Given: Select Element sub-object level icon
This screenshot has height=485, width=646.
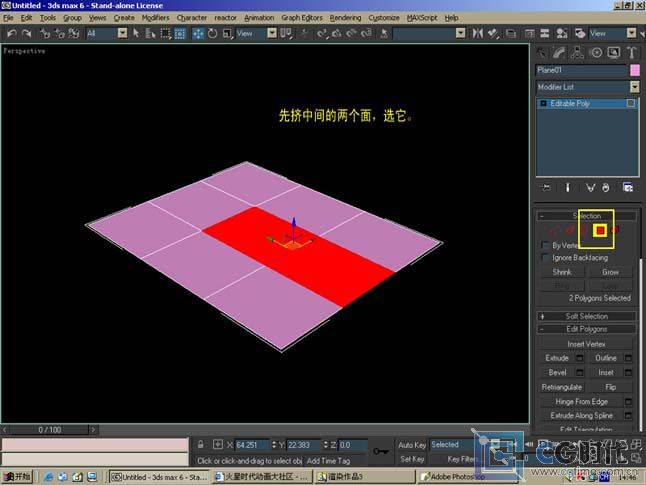Looking at the screenshot, I should tap(615, 230).
